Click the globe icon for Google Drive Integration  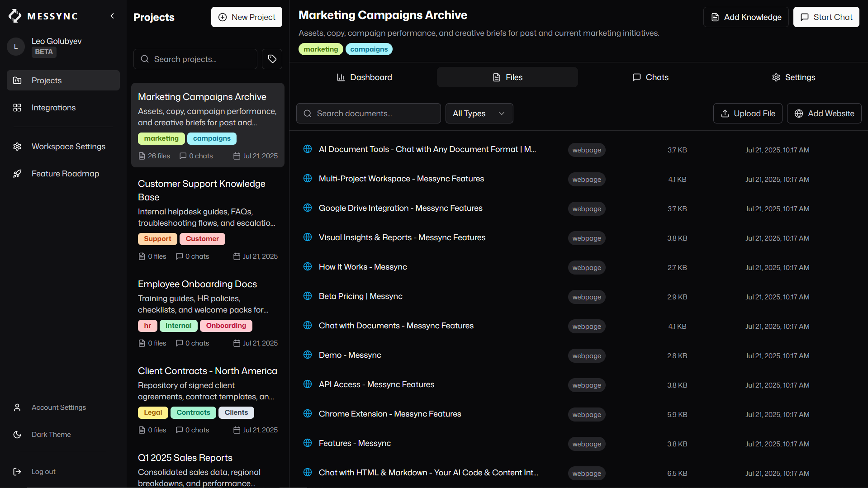pyautogui.click(x=308, y=208)
